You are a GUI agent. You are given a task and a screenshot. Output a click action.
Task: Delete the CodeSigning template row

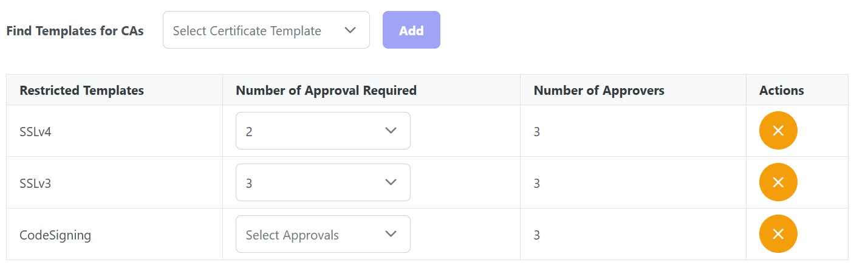pos(777,234)
